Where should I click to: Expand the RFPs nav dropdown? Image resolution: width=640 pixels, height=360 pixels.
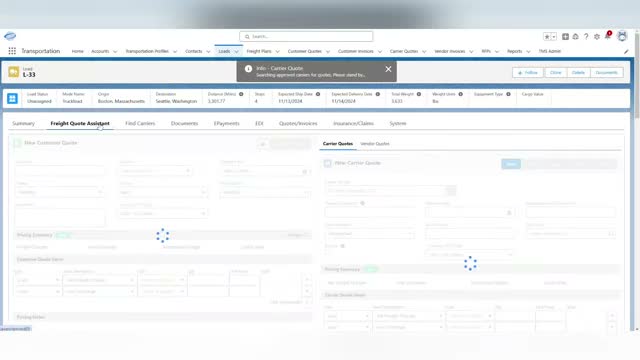[x=497, y=51]
